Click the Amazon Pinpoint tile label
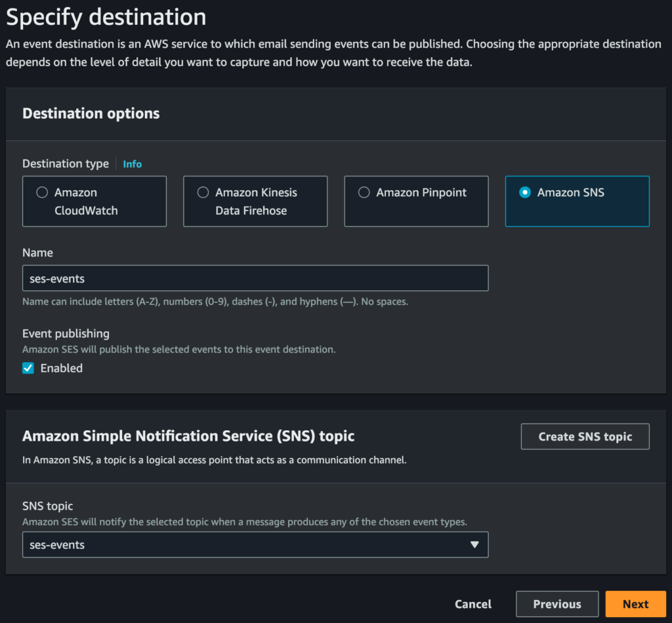 tap(421, 193)
